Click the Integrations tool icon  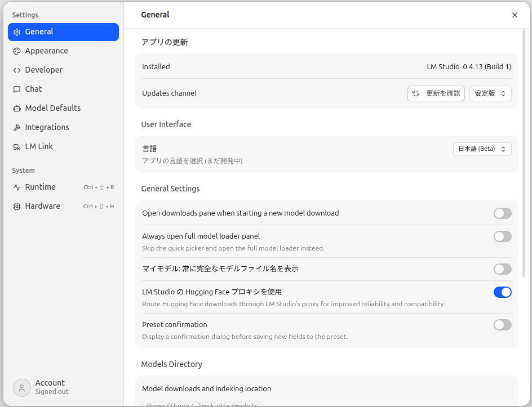click(17, 127)
